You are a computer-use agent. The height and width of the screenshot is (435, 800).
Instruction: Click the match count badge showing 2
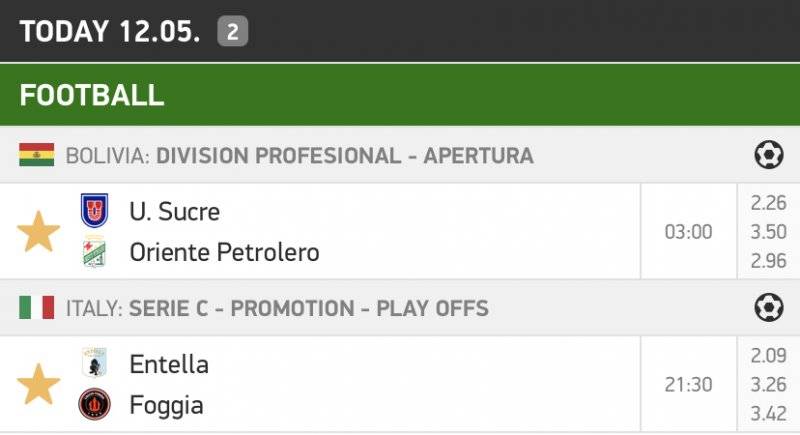232,32
